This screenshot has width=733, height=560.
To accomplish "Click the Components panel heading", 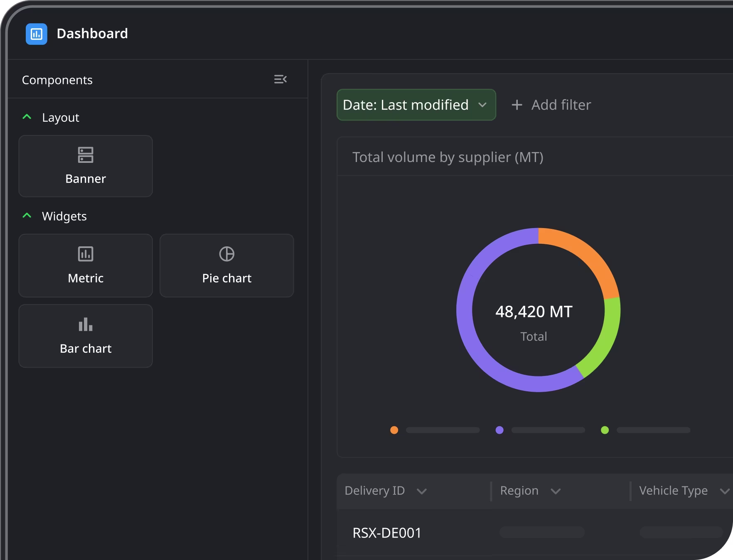I will coord(57,80).
